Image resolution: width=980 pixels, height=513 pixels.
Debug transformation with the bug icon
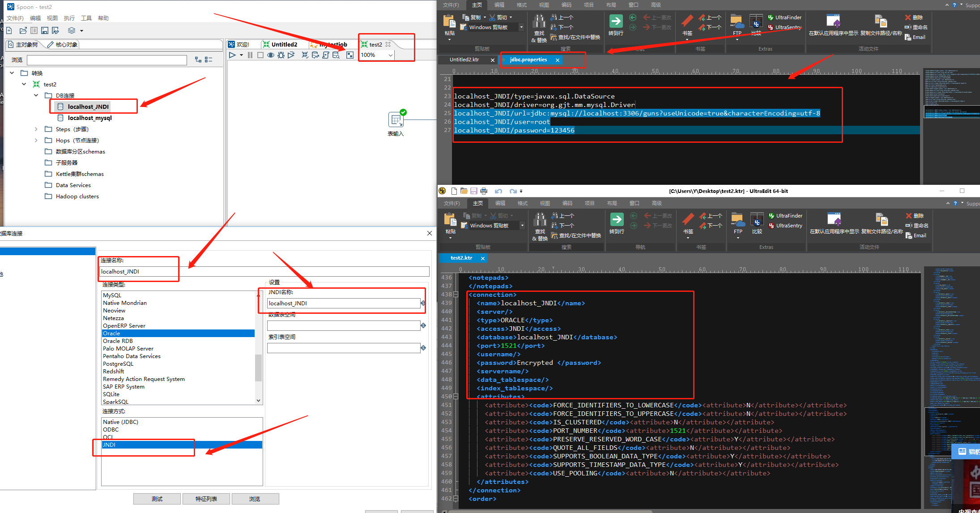[281, 55]
